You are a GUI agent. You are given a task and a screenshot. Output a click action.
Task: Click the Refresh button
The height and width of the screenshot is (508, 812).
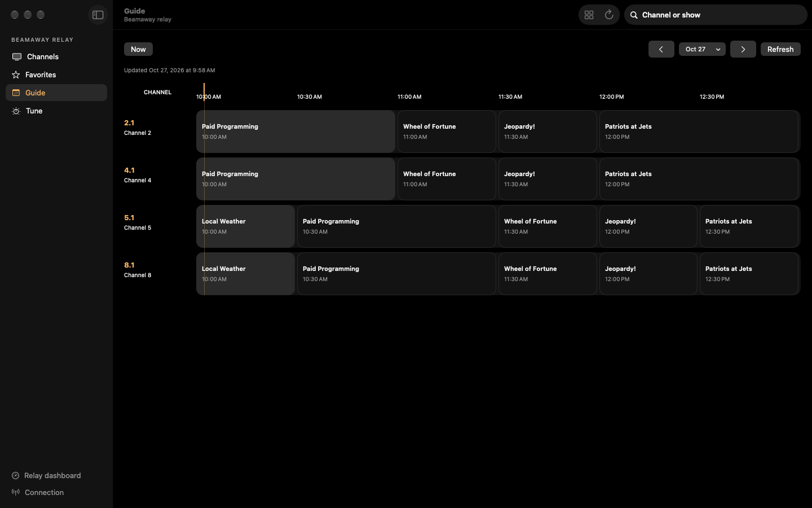(x=780, y=49)
